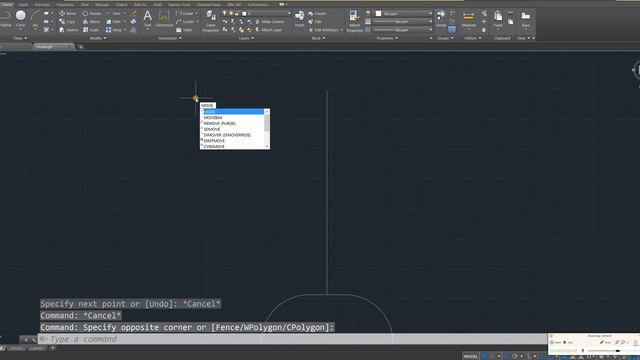Select the Arc drawing tool

[35, 18]
